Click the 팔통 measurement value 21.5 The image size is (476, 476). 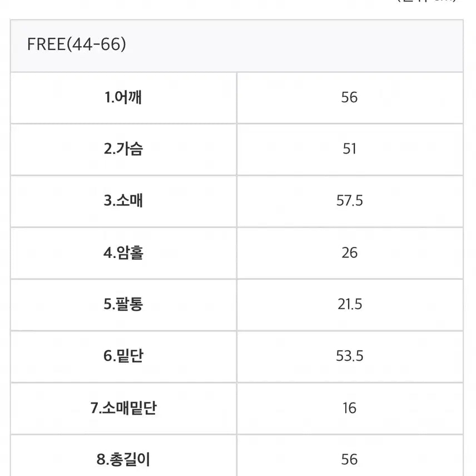click(x=349, y=304)
